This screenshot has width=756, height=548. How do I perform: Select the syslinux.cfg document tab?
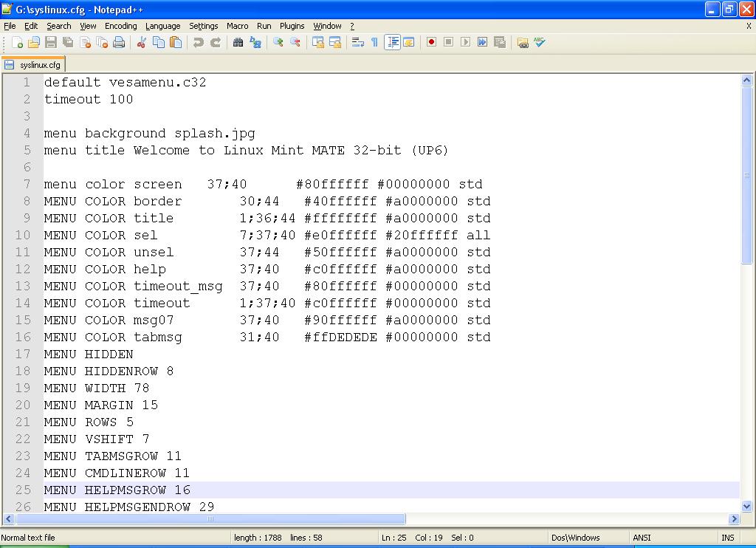click(39, 65)
